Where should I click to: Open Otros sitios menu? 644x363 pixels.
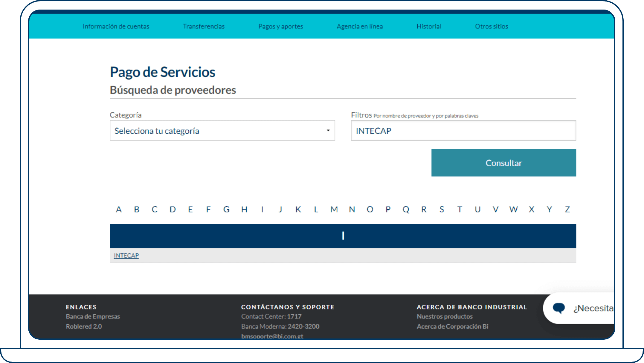coord(492,26)
